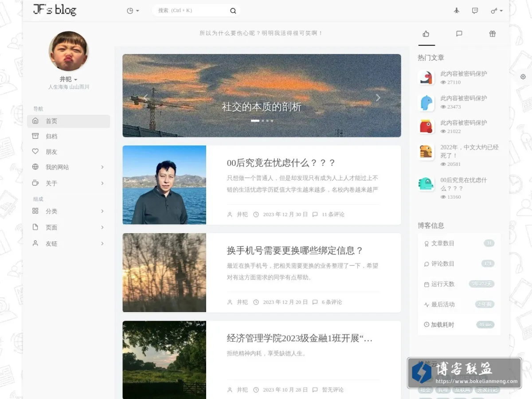Expand the 我的网站 chevron
The height and width of the screenshot is (399, 532).
tap(102, 167)
